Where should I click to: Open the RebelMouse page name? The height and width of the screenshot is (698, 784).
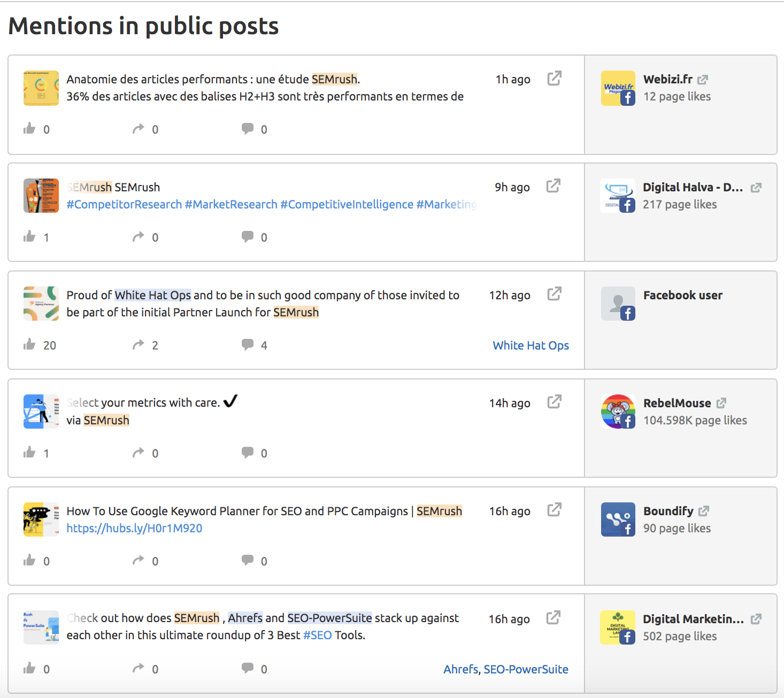coord(677,403)
